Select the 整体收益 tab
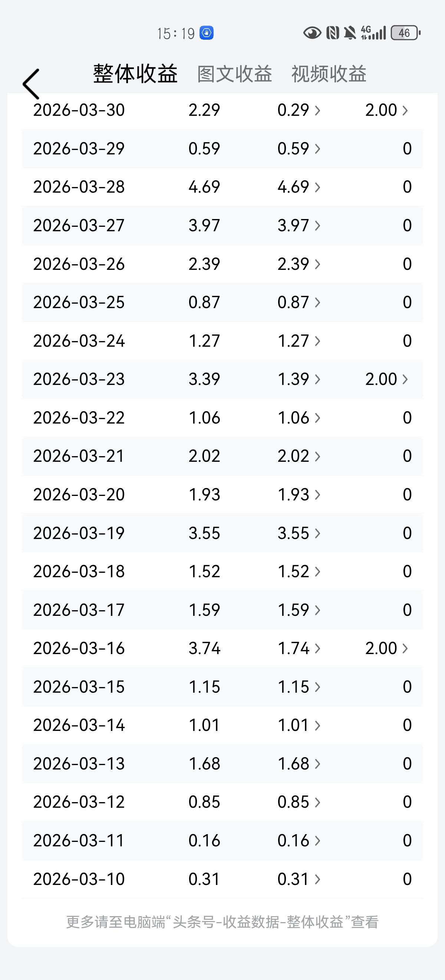 coord(136,73)
